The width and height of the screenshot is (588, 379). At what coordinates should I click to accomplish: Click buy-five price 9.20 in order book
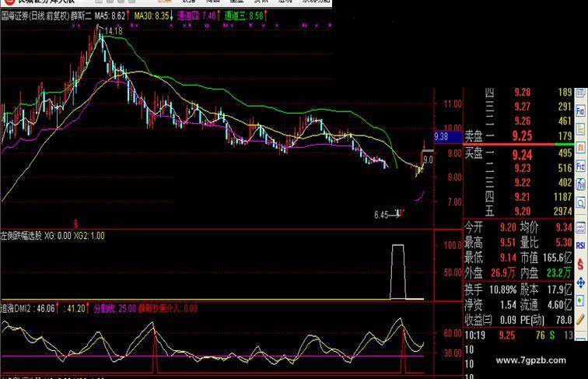523,211
